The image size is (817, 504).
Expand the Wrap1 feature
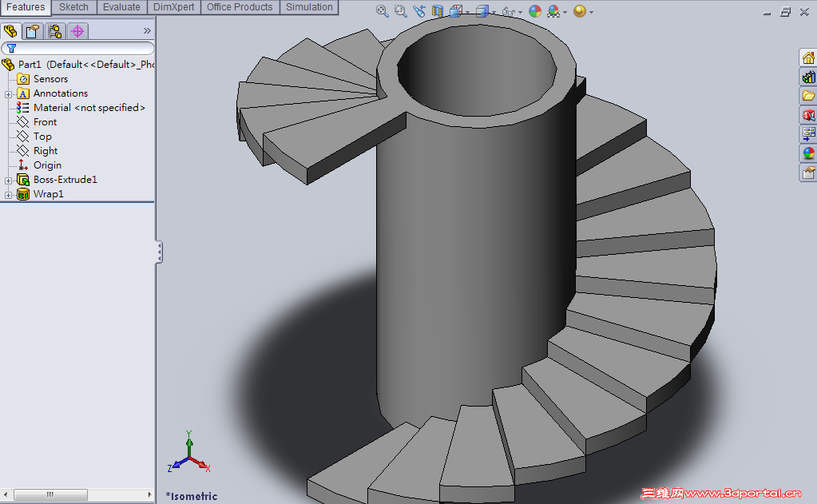point(8,195)
